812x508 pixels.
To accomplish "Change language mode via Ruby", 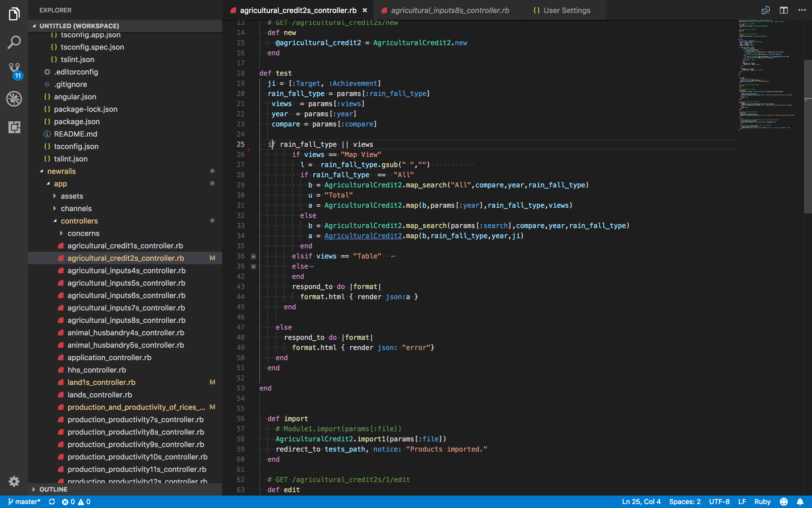I will (762, 502).
